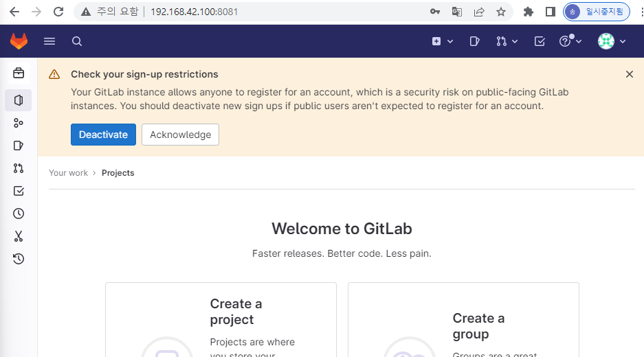The width and height of the screenshot is (644, 357).
Task: Click the Projects breadcrumb
Action: [118, 173]
